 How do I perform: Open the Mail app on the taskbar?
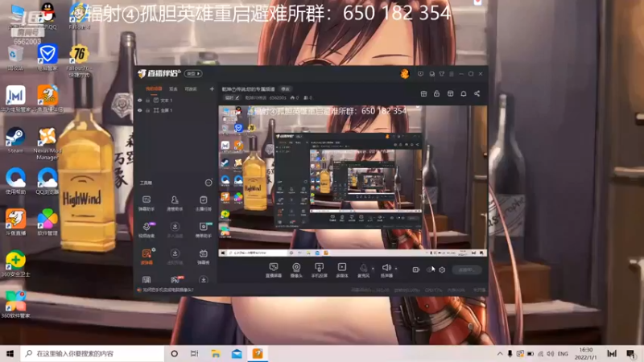(x=237, y=353)
